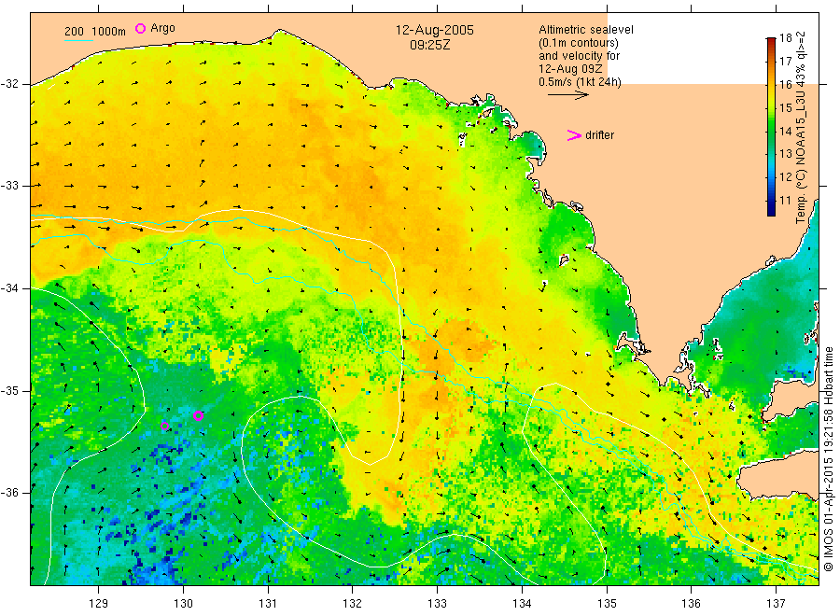Click the -36 latitude axis label

(x=9, y=493)
